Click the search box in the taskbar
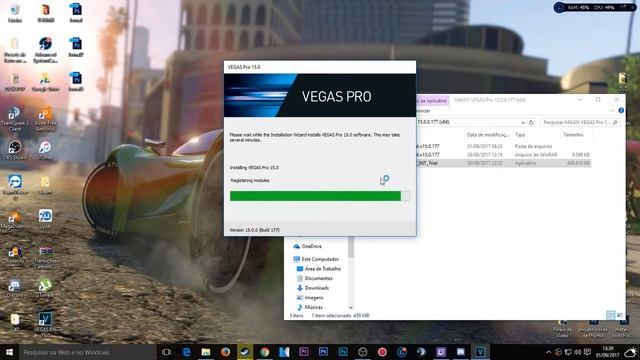Screen dimensions: 640x360 [x=88, y=352]
